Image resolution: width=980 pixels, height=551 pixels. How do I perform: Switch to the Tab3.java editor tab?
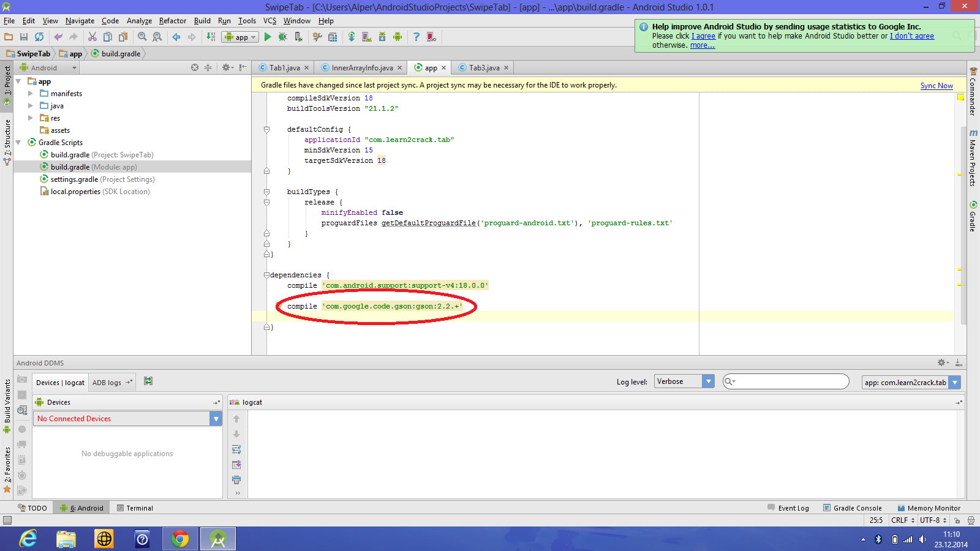(x=484, y=68)
